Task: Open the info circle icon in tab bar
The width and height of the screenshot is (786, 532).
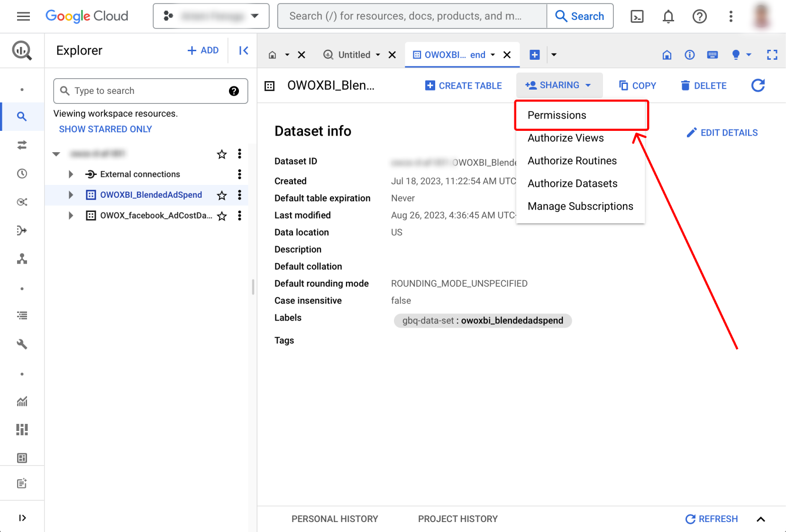Action: [690, 55]
